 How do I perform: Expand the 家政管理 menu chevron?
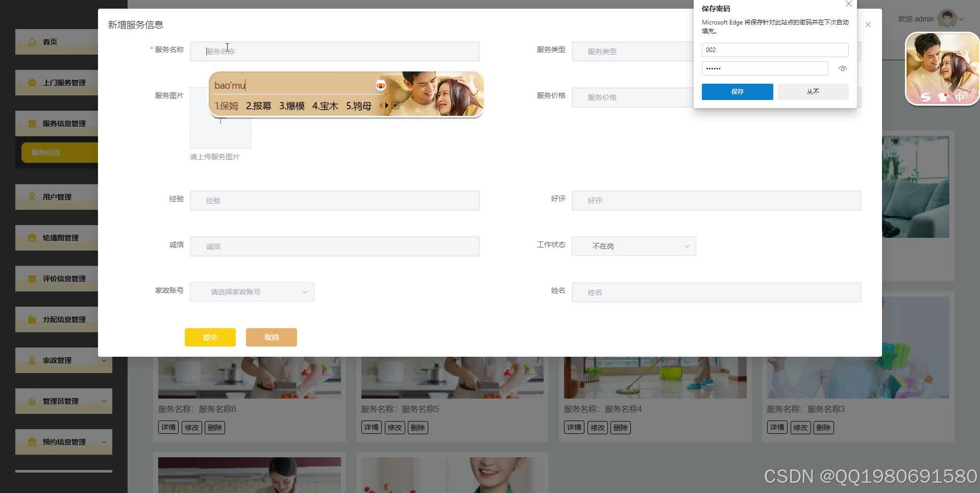104,360
